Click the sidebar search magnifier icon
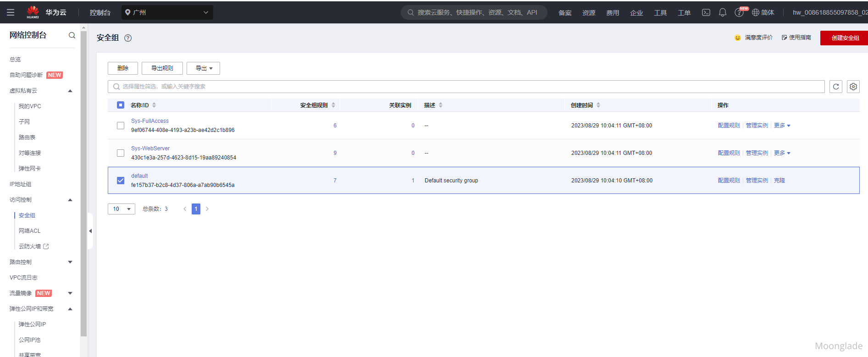Screen dimensions: 868x357 pos(72,35)
